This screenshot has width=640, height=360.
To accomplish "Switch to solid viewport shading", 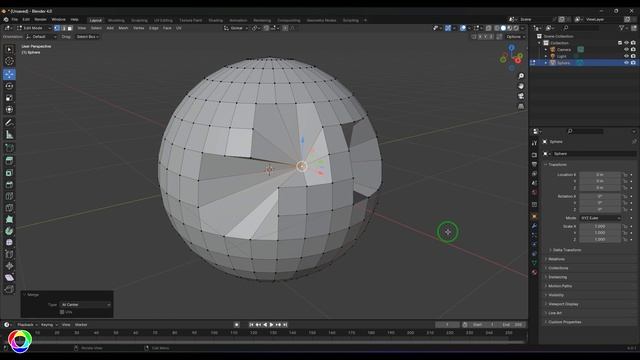I will pyautogui.click(x=503, y=28).
